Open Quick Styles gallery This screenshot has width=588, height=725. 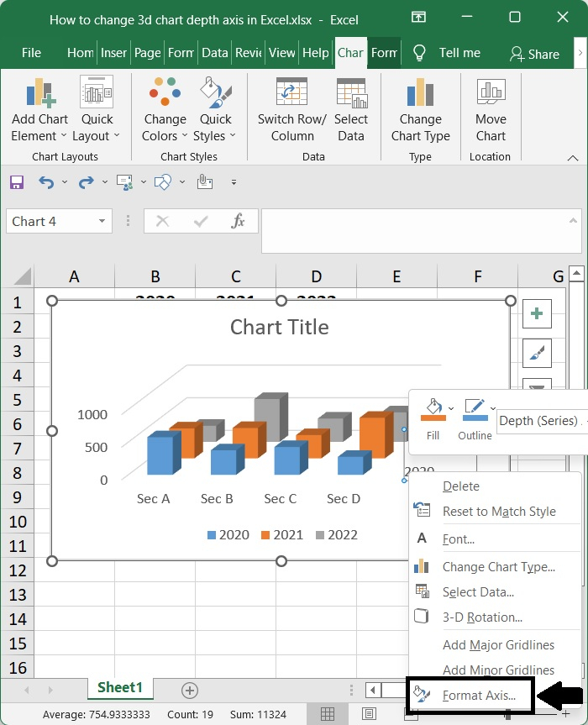pos(215,110)
